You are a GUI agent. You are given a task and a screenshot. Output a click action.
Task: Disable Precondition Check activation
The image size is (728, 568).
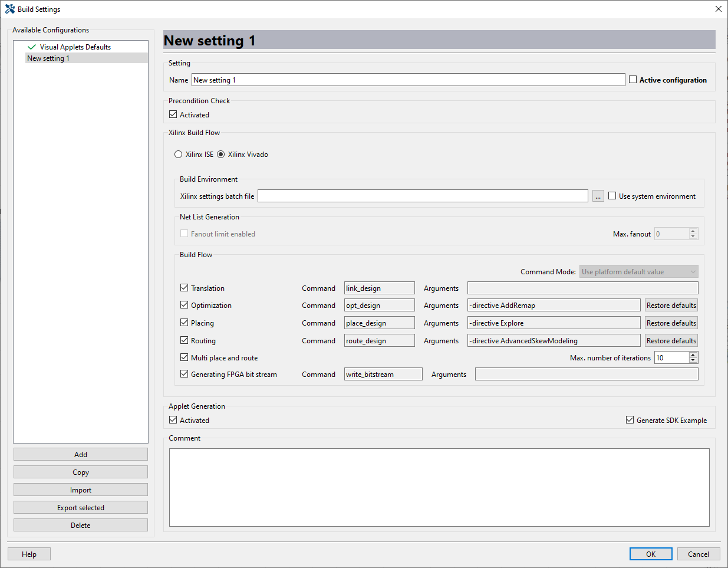[173, 114]
